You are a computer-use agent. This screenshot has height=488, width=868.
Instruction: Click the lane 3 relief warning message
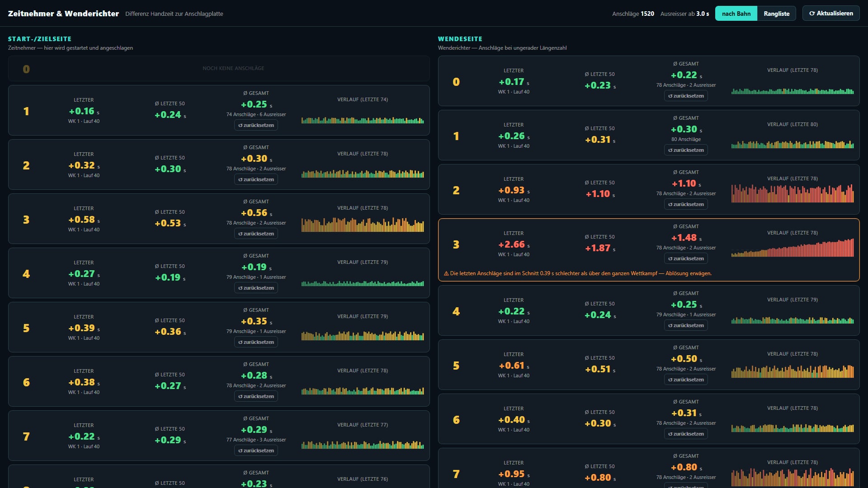click(578, 273)
